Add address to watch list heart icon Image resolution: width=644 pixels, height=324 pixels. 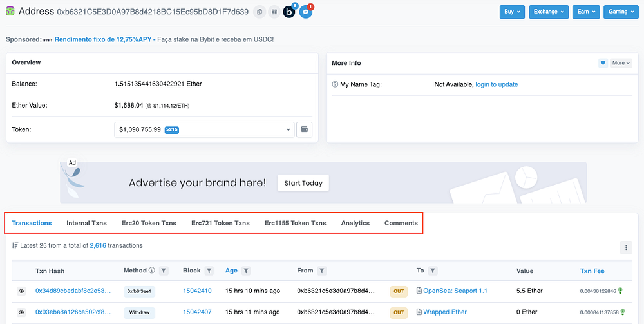click(x=603, y=63)
